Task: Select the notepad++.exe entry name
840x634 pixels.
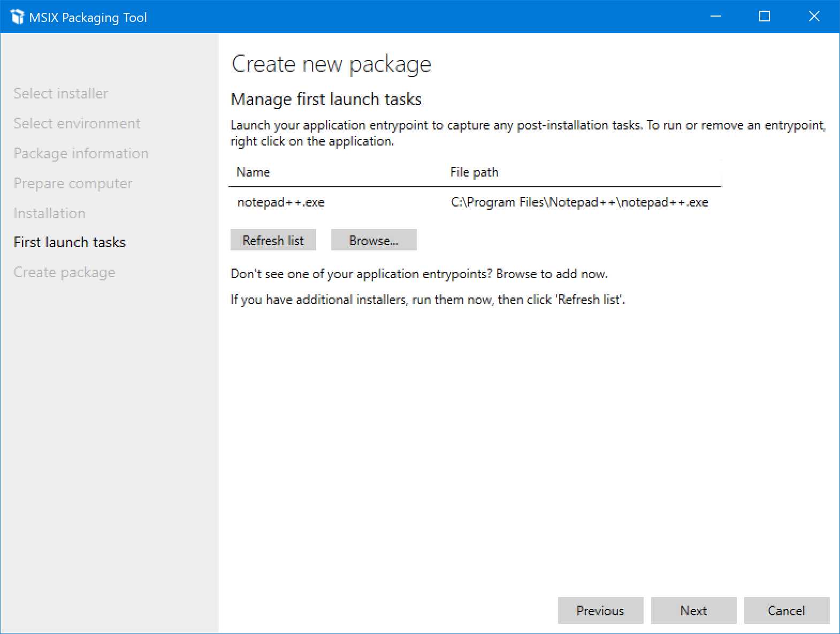Action: click(x=281, y=202)
